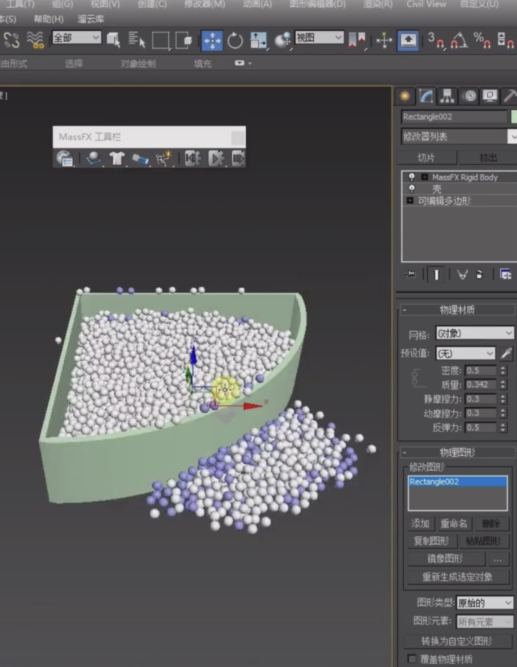Open the 图形类型 dropdown
Image resolution: width=517 pixels, height=667 pixels.
point(485,603)
